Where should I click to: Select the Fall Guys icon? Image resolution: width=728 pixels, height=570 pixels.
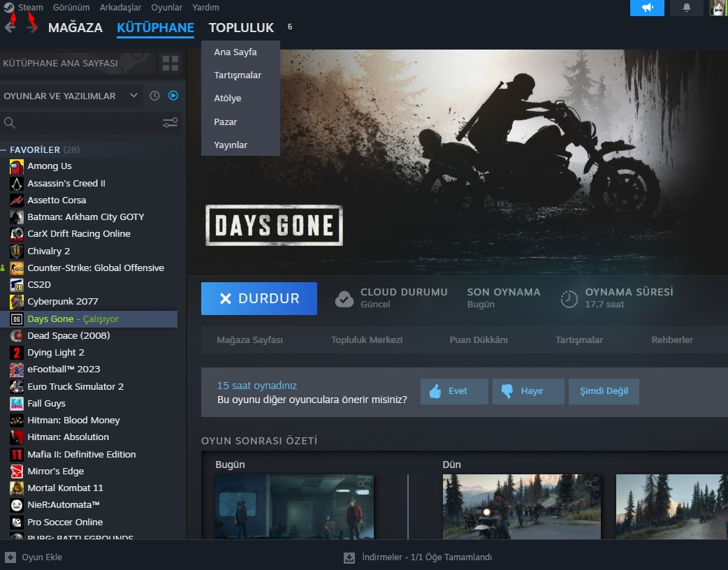click(x=17, y=403)
